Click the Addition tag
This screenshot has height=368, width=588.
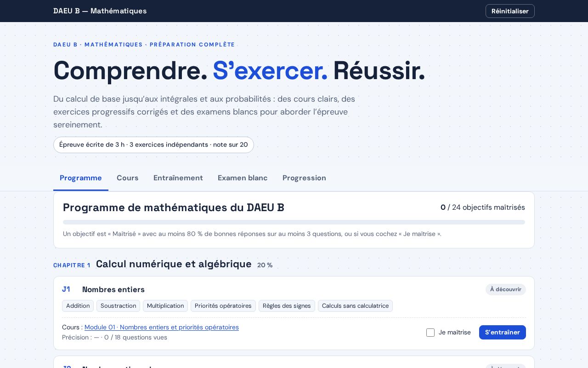(78, 306)
